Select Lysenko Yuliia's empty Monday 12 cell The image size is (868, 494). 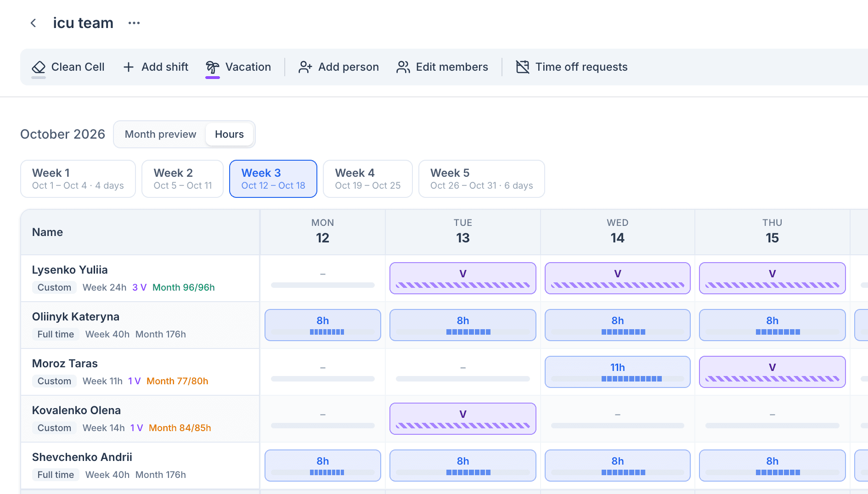[x=323, y=278]
